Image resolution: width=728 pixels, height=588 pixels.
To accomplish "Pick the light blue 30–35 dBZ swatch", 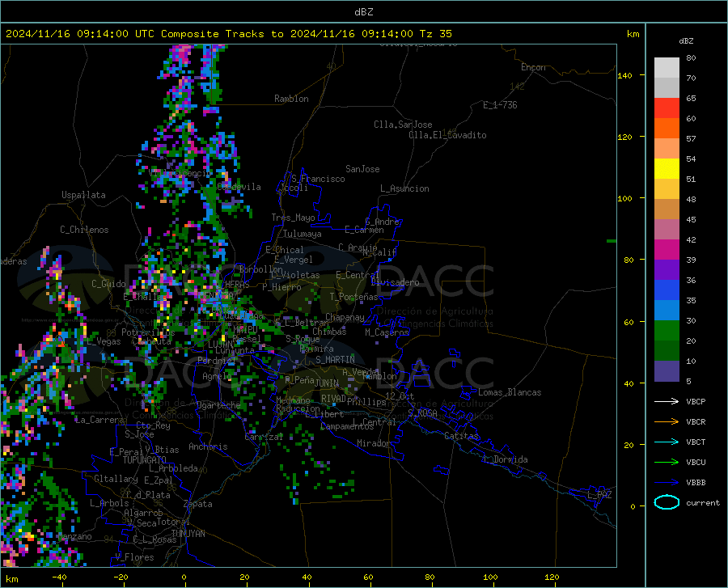I will coord(667,310).
